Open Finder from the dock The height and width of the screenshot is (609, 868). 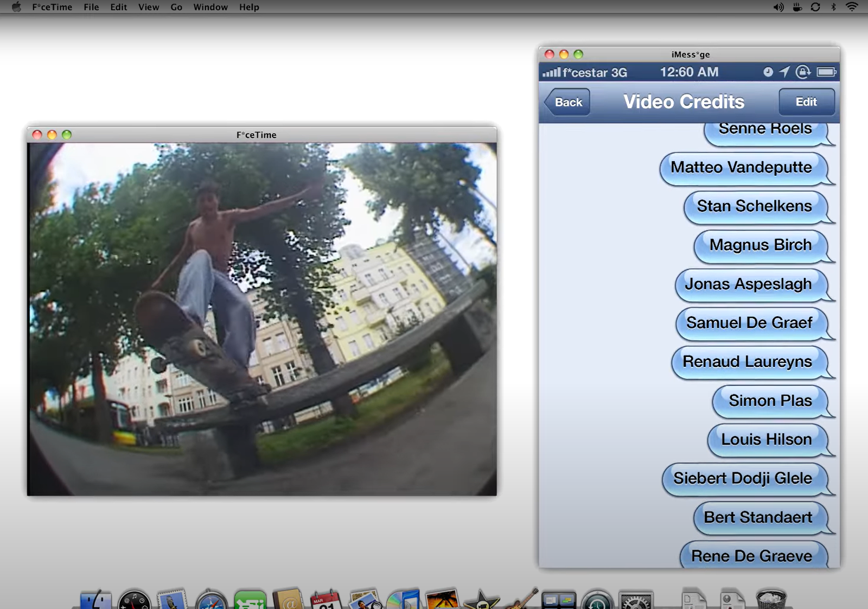pos(96,599)
